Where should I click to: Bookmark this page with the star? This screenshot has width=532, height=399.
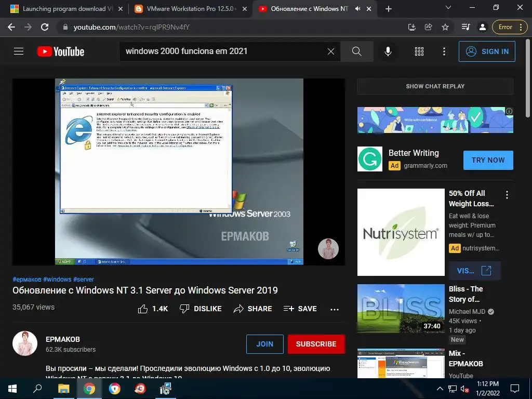[x=445, y=27]
